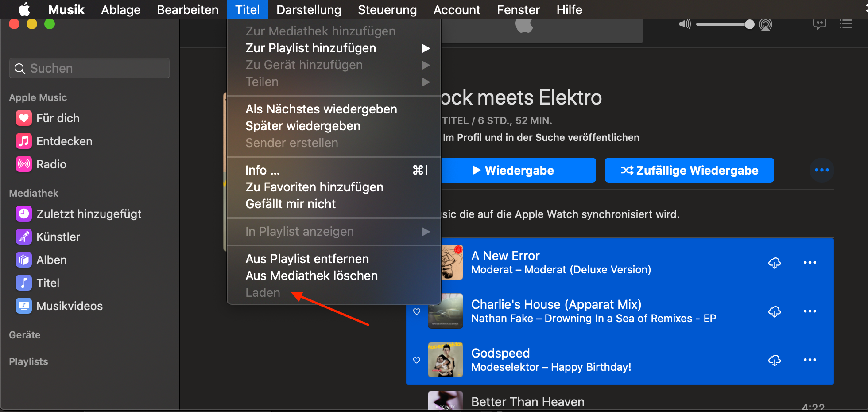Open the Radio section
868x412 pixels.
coord(41,164)
